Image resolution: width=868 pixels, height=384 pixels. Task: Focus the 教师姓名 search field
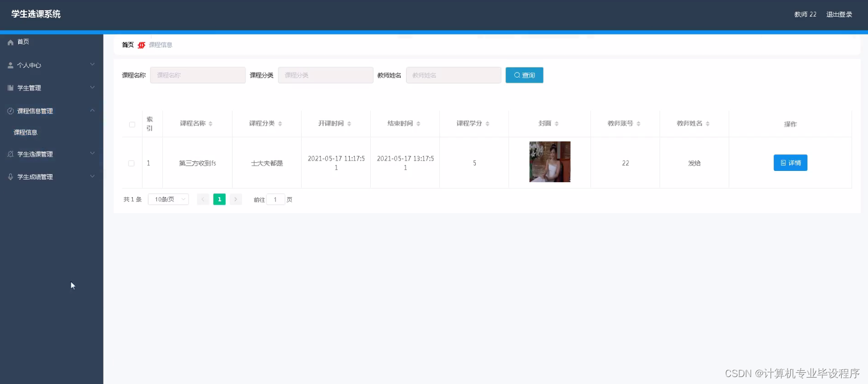point(453,75)
